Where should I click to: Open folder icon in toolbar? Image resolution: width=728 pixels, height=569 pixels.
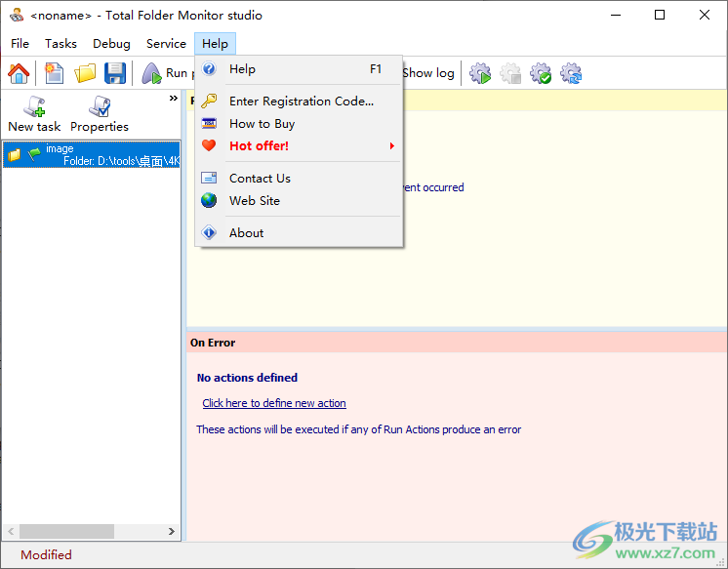pyautogui.click(x=85, y=73)
